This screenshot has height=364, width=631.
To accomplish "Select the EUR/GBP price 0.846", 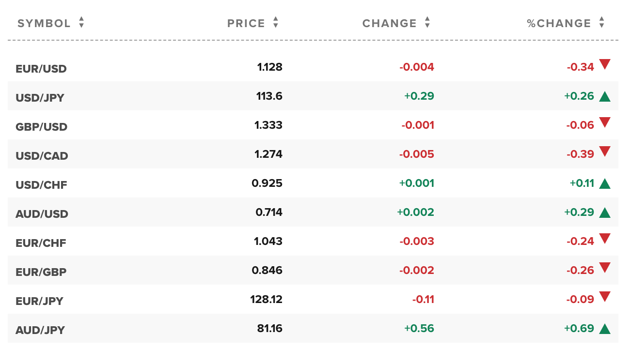I will point(267,270).
